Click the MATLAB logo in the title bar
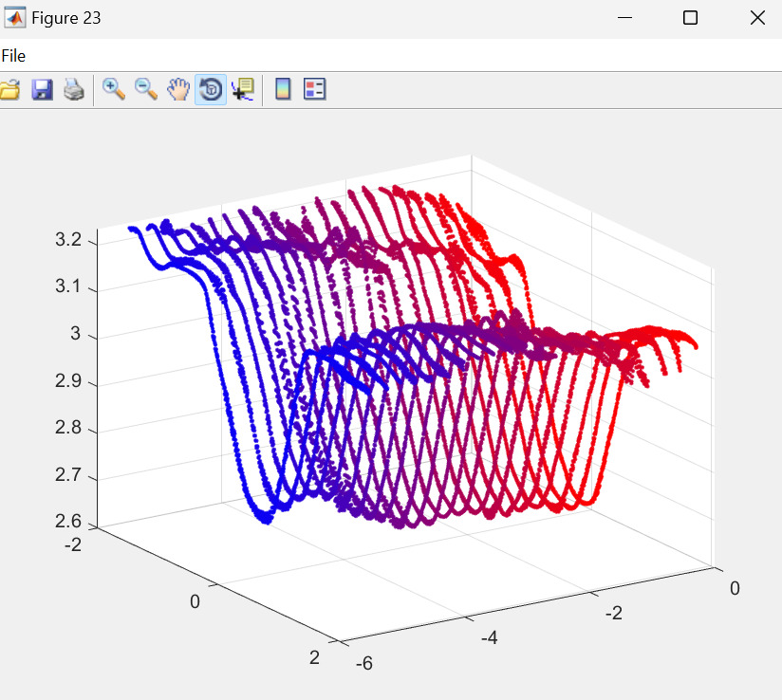The image size is (782, 700). tap(15, 18)
